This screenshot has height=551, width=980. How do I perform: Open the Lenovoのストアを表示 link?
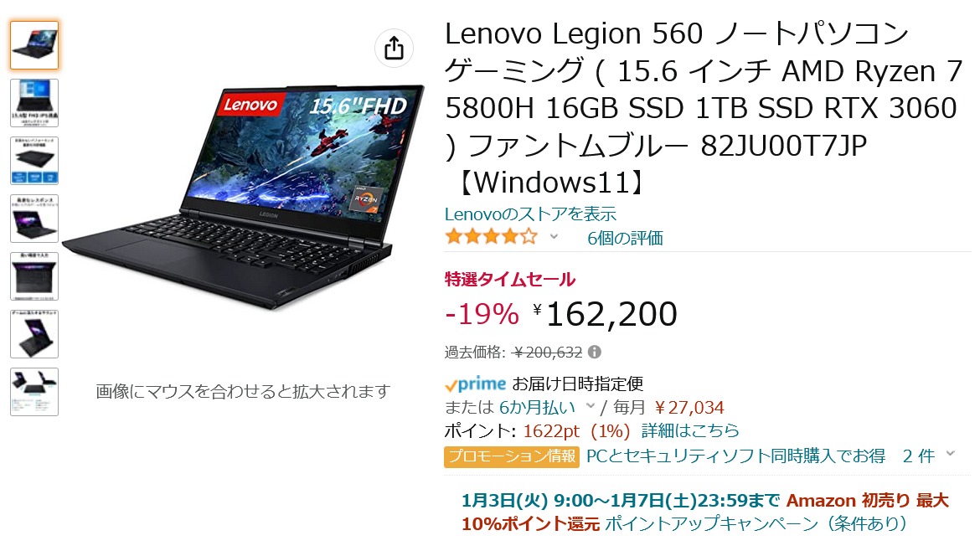530,214
